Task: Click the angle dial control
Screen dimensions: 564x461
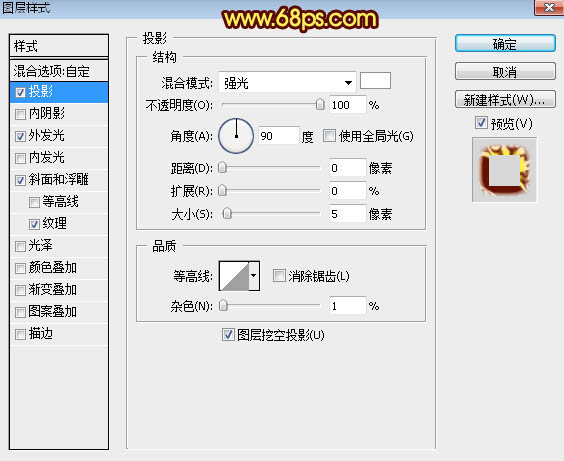Action: coord(236,136)
